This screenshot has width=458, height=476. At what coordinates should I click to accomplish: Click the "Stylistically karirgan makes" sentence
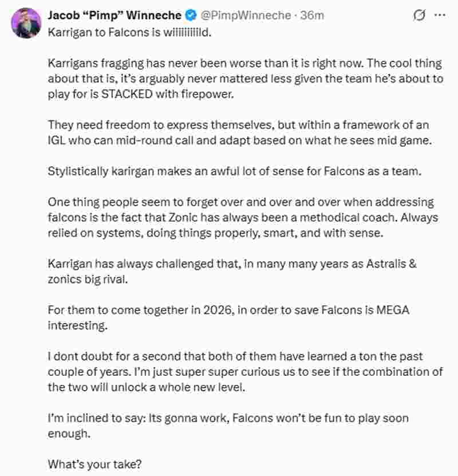click(235, 171)
